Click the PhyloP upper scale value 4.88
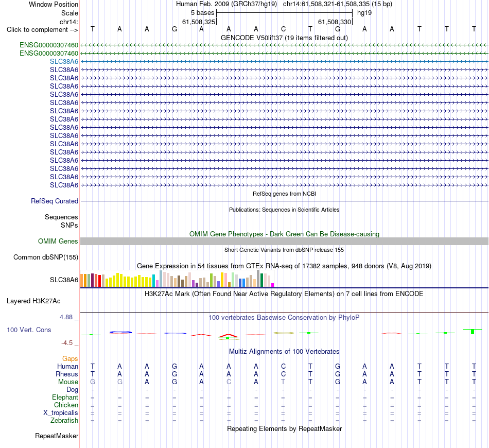This screenshot has width=489, height=448. 66,317
